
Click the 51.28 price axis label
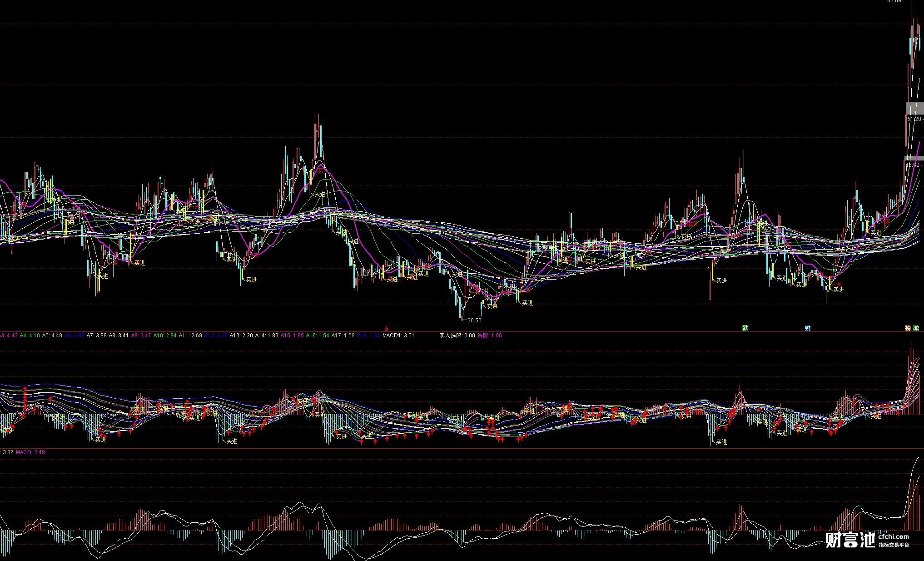pyautogui.click(x=914, y=119)
